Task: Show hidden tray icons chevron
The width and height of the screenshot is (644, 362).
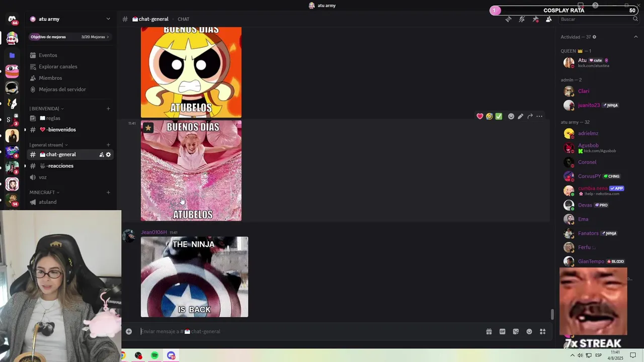Action: [x=572, y=355]
